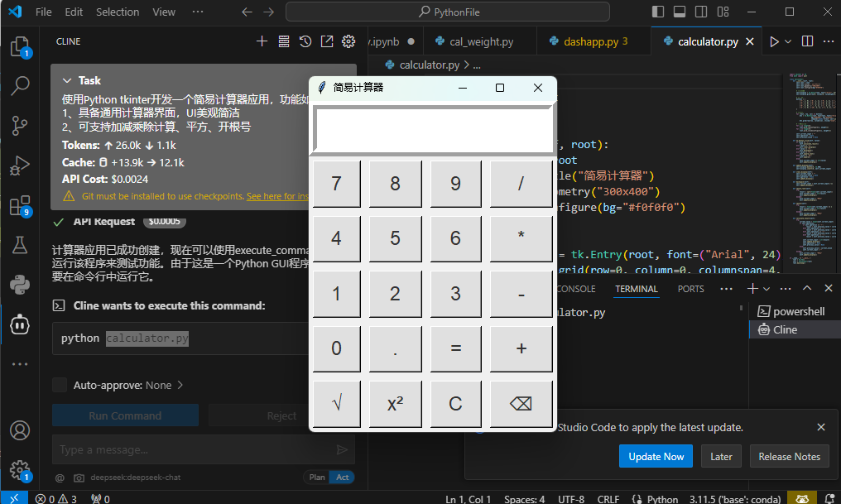
Task: Open the Edit menu
Action: pos(74,12)
